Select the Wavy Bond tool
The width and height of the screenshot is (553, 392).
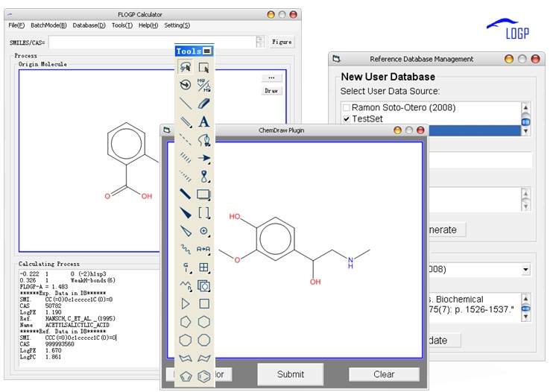[185, 249]
